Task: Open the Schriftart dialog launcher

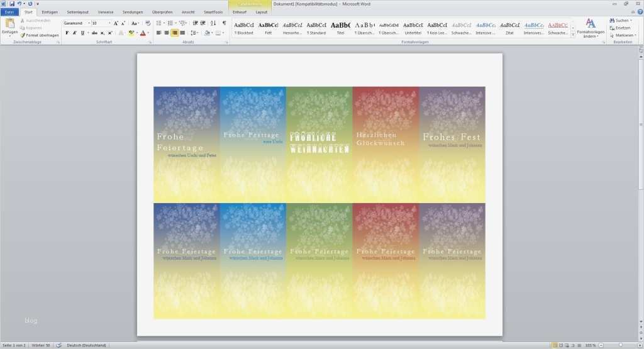Action: click(x=150, y=42)
